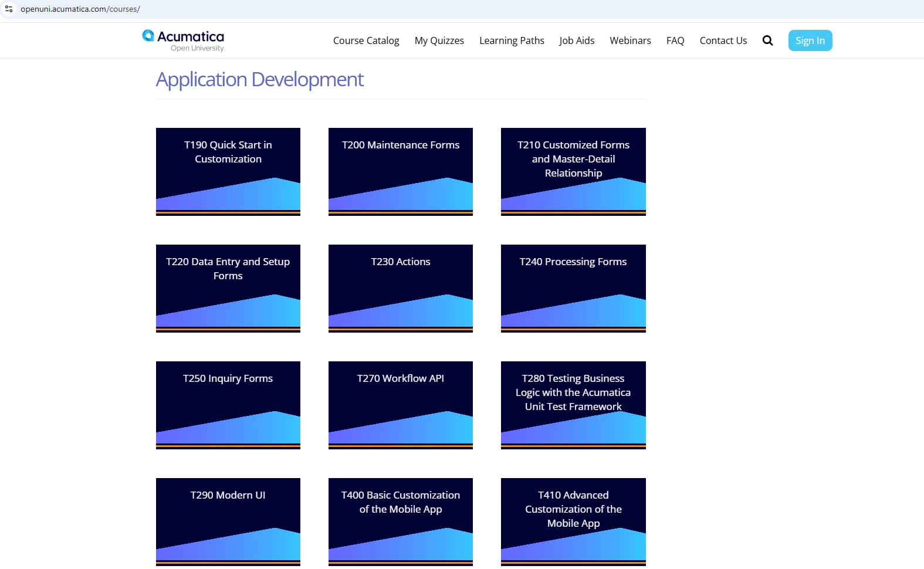Image resolution: width=924 pixels, height=569 pixels.
Task: Open the T250 Inquiry Forms course
Action: 228,405
